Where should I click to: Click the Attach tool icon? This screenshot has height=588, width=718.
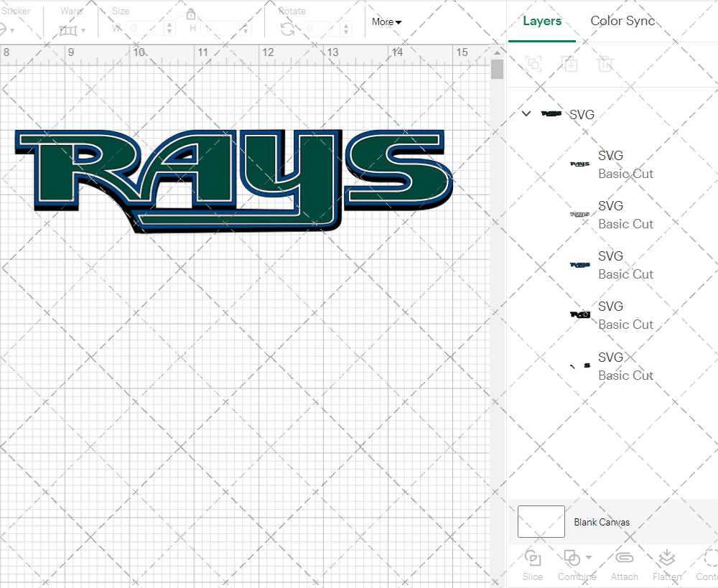pos(624,558)
